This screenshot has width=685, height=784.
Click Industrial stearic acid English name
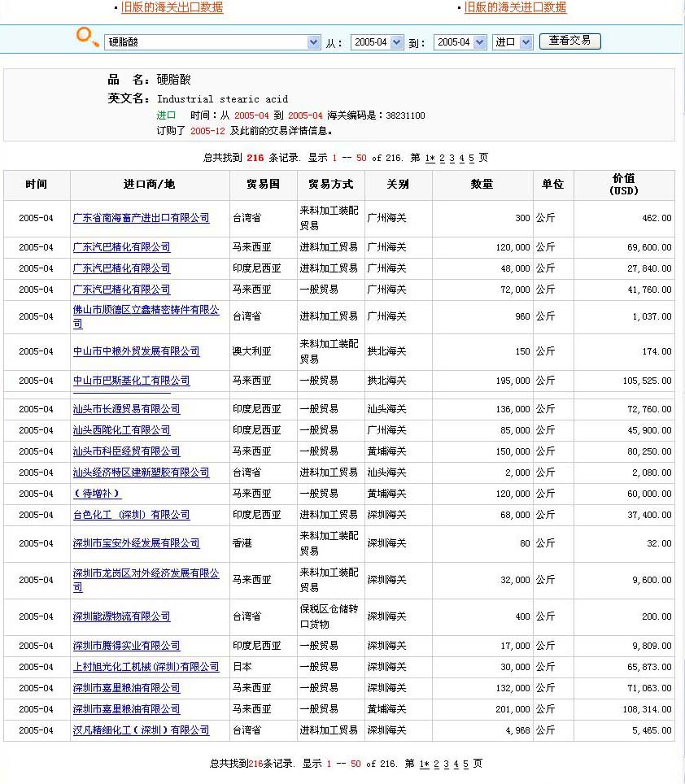click(222, 99)
